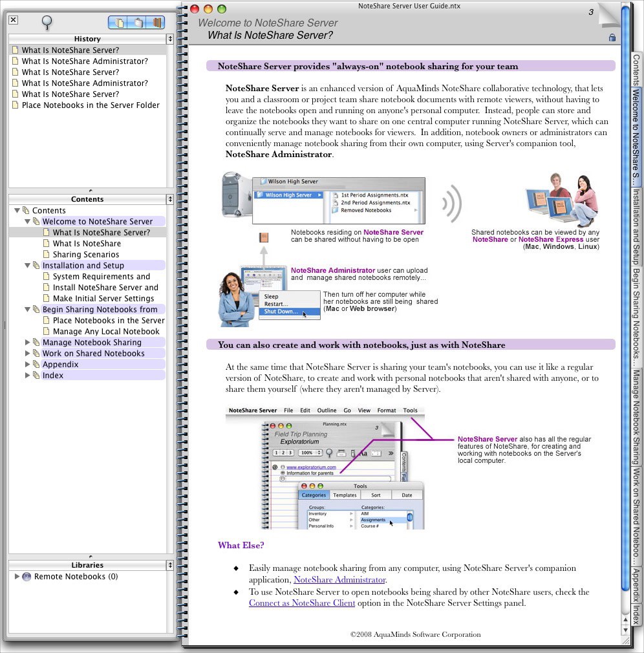Expand the Work on Shared Notebooks section
Screen dimensions: 644x653
click(28, 353)
